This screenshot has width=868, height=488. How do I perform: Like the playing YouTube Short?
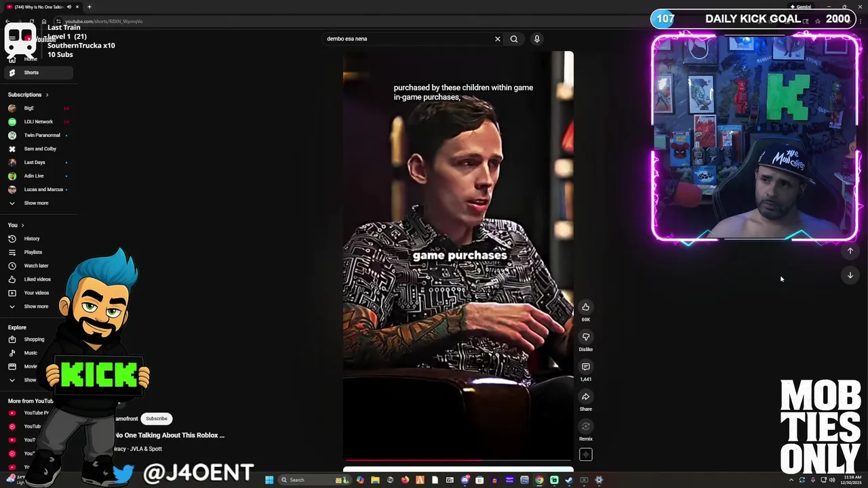[x=586, y=307]
